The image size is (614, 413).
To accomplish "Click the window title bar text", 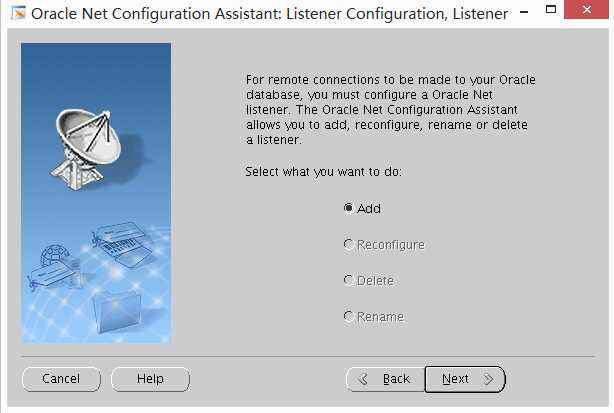I will coord(270,14).
